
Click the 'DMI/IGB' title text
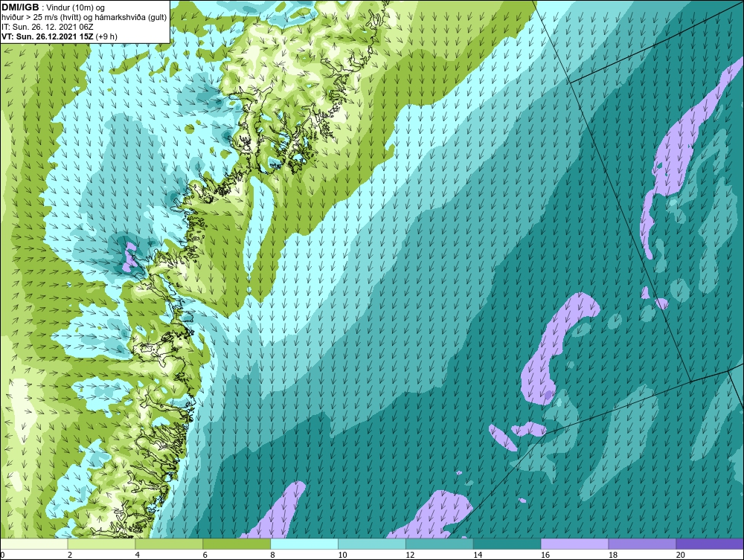[x=20, y=7]
